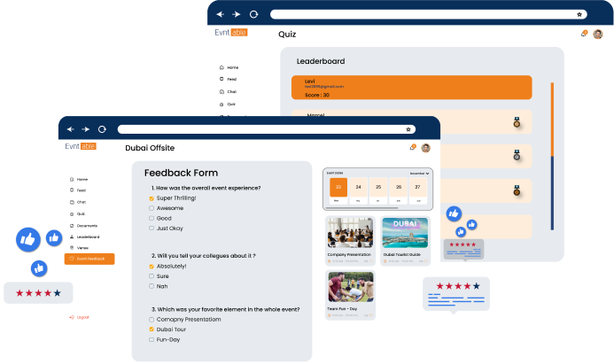
Task: Click the bookmark star in the Quiz window address bar
Action: [x=579, y=14]
